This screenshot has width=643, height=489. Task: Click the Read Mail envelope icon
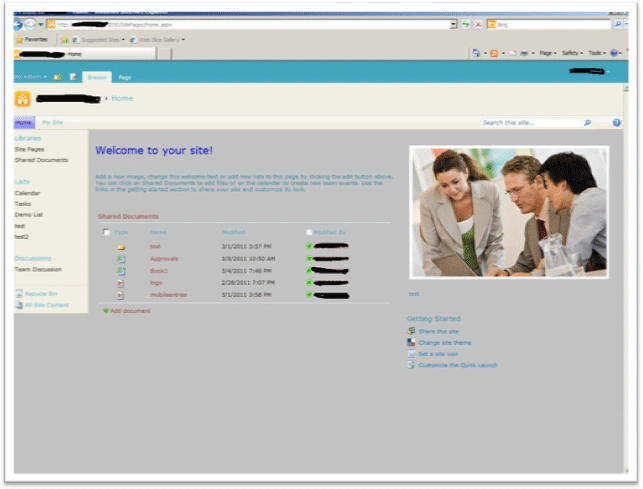513,53
